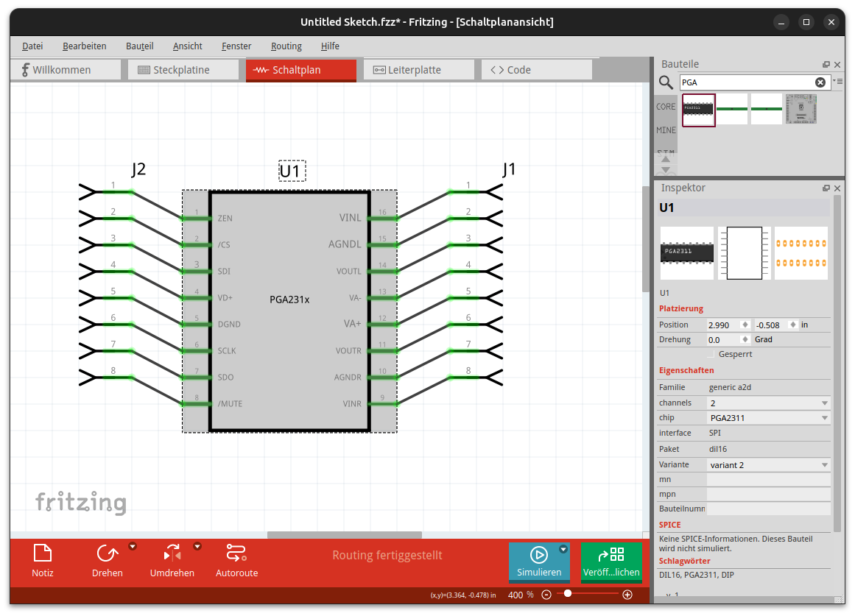Open the parts bin options menu
Screen dimensions: 855x616
(x=837, y=81)
